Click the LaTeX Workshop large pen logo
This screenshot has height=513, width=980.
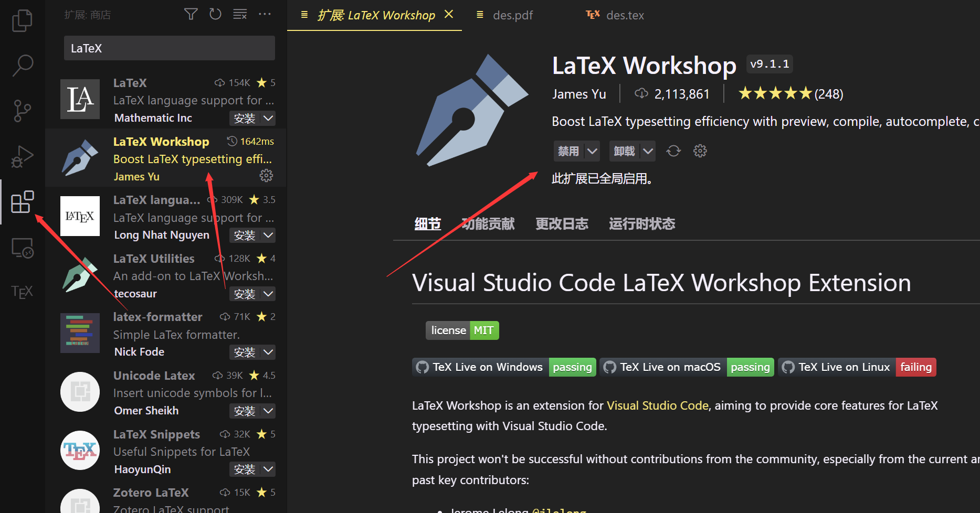(x=472, y=111)
